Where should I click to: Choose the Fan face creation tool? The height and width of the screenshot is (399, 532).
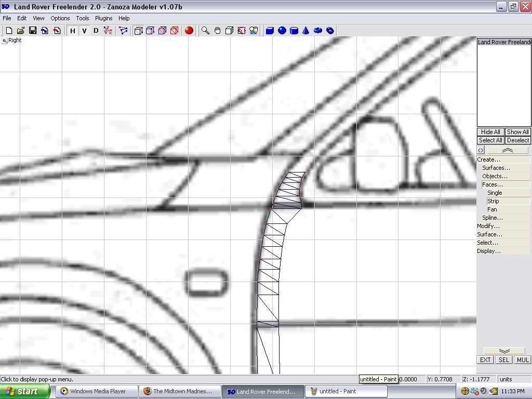492,209
